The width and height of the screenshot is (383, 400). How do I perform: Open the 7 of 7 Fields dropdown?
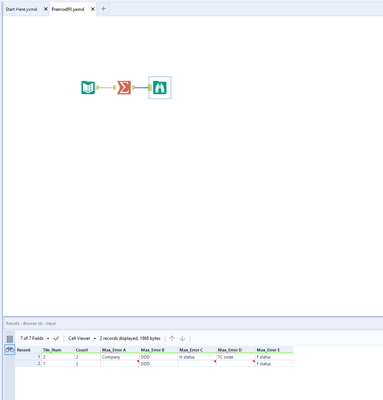(35, 338)
